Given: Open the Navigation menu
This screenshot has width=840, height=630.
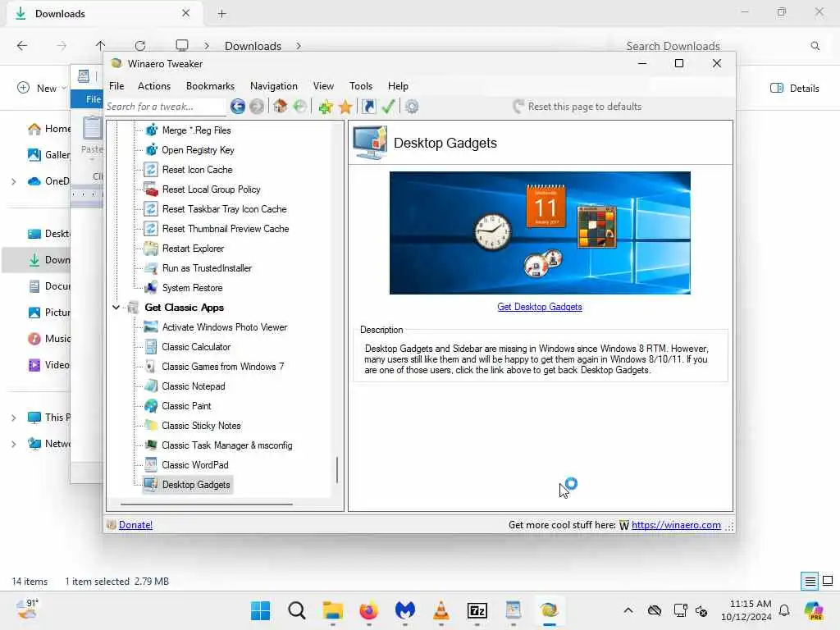Looking at the screenshot, I should pyautogui.click(x=274, y=85).
